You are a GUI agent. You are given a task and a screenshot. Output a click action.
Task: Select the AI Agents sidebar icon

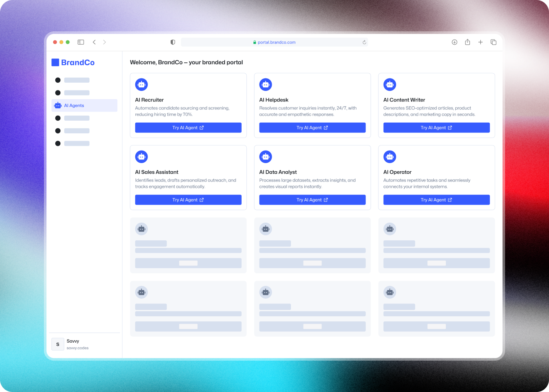click(x=58, y=105)
